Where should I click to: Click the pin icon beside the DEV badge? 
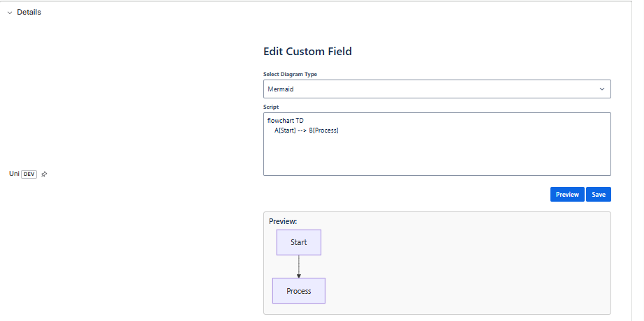44,174
